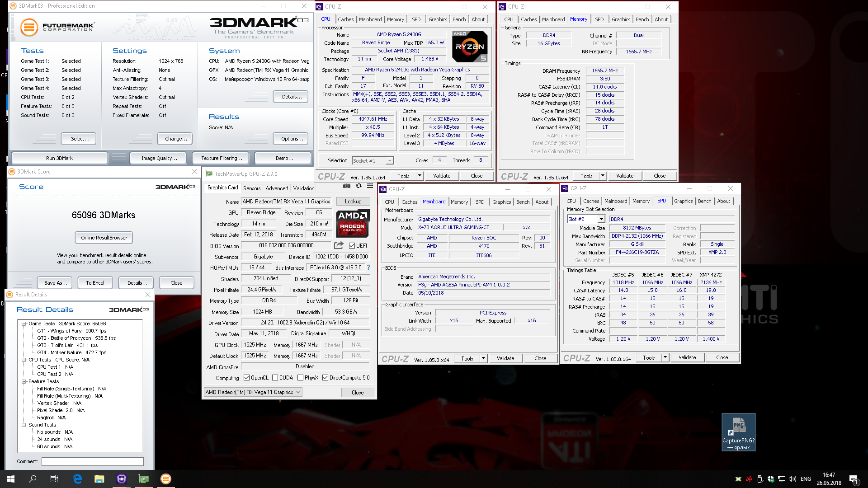Collapse the Sound Tests tree node

[x=24, y=425]
